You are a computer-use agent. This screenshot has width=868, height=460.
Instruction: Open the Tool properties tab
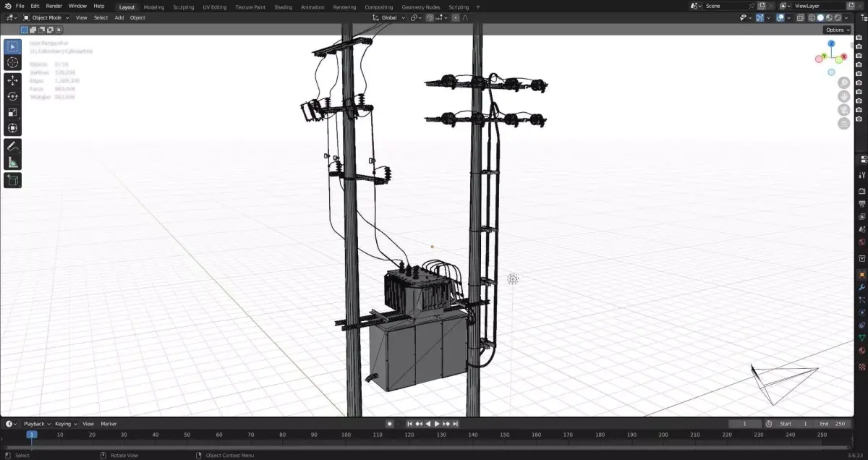[861, 175]
